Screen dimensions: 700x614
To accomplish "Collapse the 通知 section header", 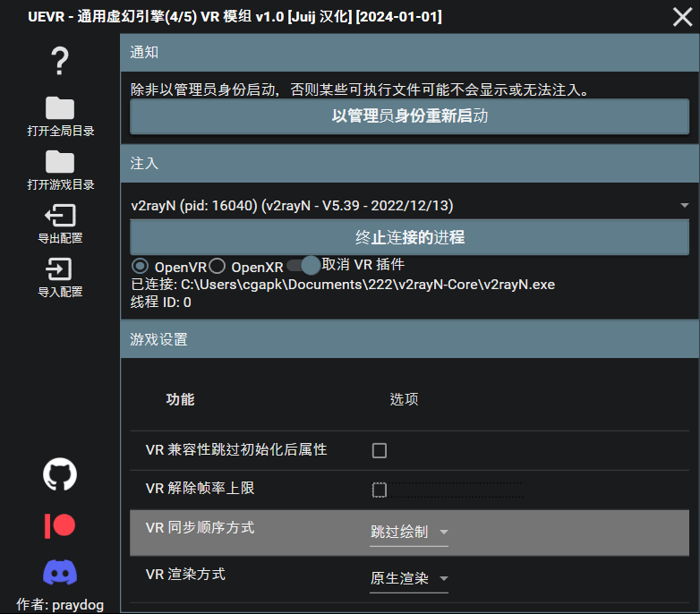I will [410, 53].
